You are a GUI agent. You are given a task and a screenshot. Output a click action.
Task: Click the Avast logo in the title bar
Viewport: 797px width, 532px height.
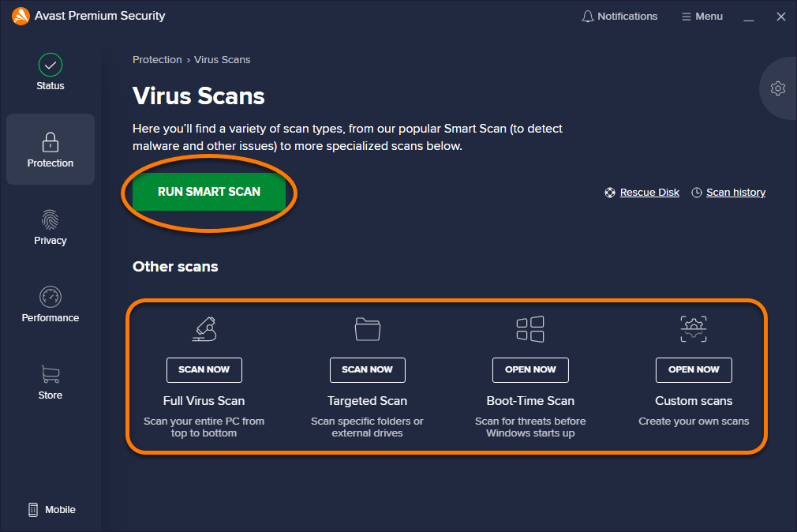21,16
